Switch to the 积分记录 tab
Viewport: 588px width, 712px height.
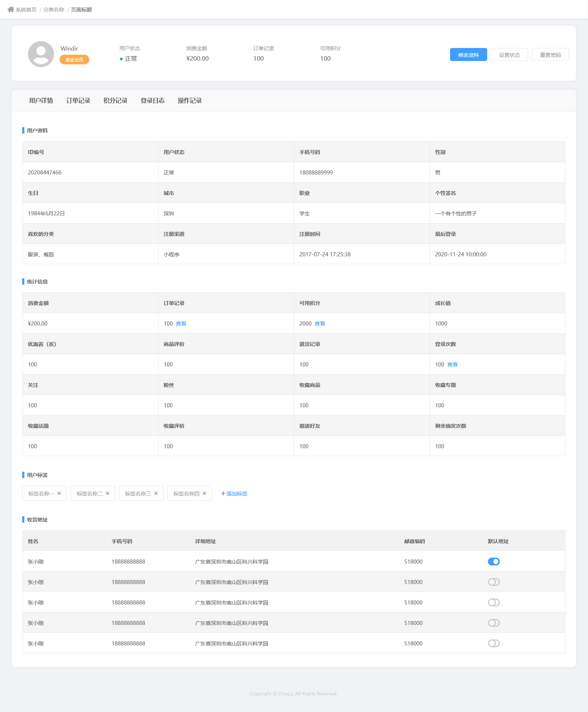115,100
